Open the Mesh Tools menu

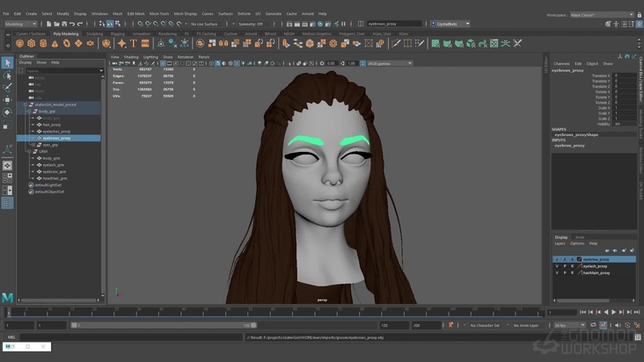click(x=159, y=14)
